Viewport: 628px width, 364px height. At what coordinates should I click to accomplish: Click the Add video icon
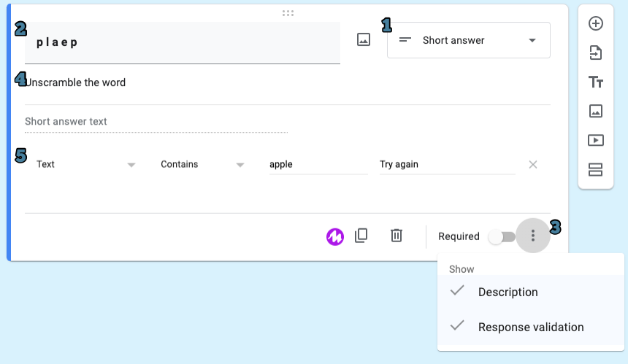coord(595,140)
